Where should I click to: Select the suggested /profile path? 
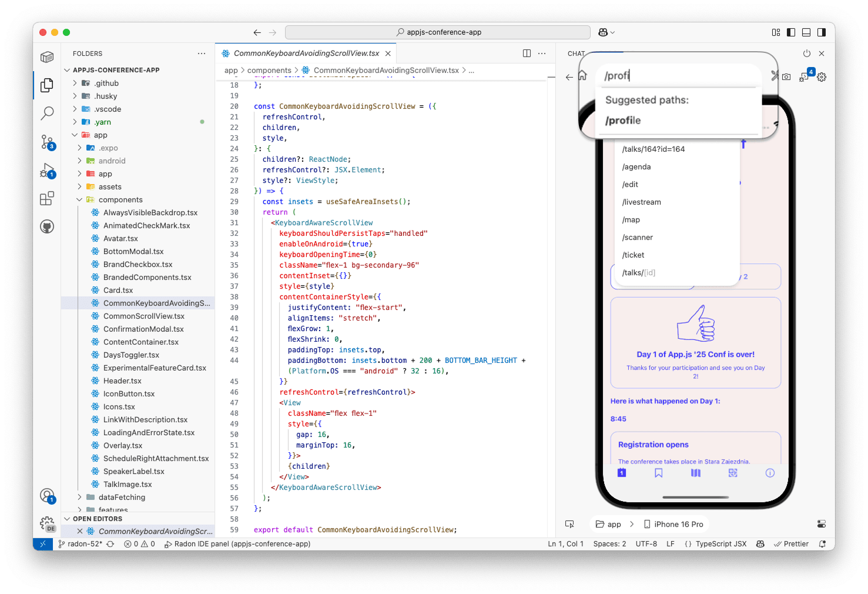[x=623, y=121]
